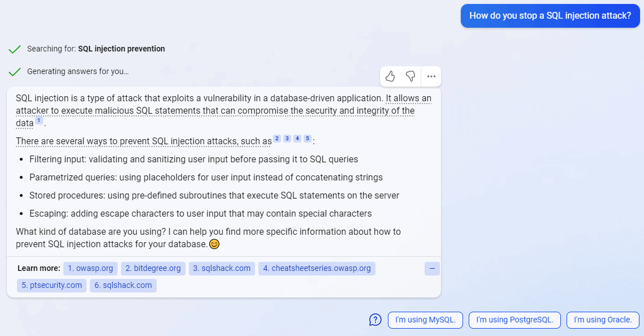Click citation superscript number 5
Image resolution: width=644 pixels, height=336 pixels.
click(308, 139)
